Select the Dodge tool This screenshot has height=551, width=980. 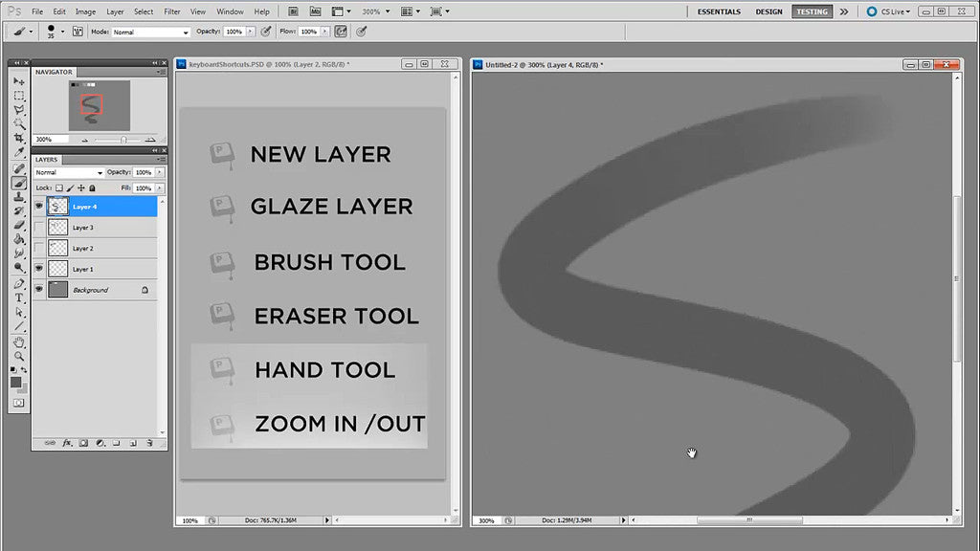point(19,268)
